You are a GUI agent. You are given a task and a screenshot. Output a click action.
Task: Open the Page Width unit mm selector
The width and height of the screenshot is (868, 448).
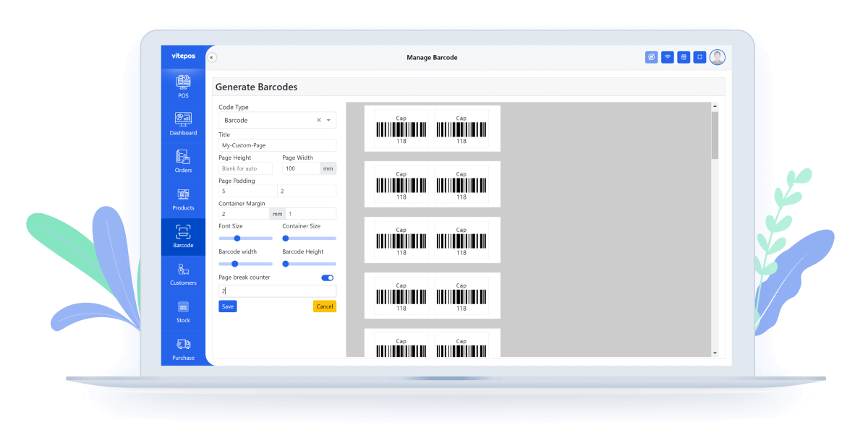(329, 168)
